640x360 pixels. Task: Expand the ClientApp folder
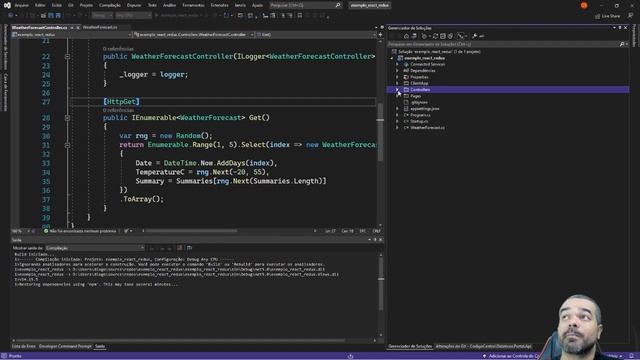click(397, 83)
